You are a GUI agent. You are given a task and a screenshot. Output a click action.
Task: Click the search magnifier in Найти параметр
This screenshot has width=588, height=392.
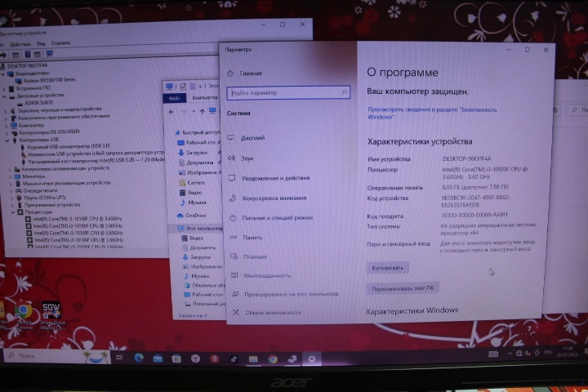click(x=344, y=92)
